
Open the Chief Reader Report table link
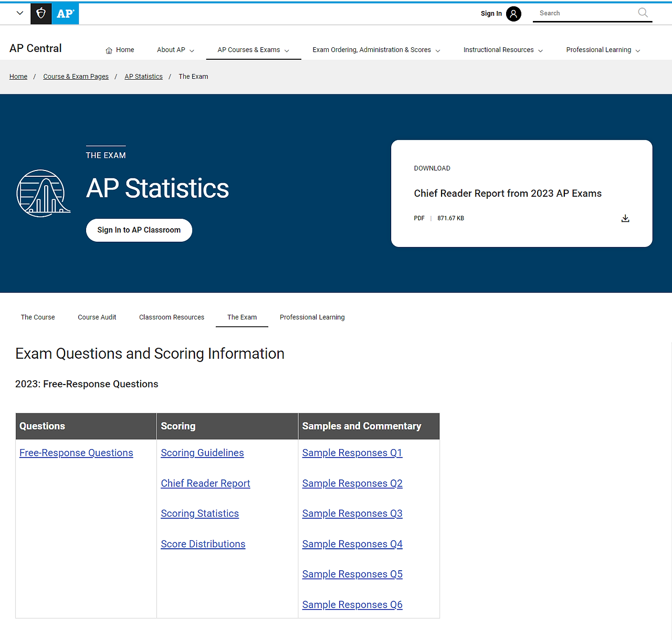coord(205,483)
